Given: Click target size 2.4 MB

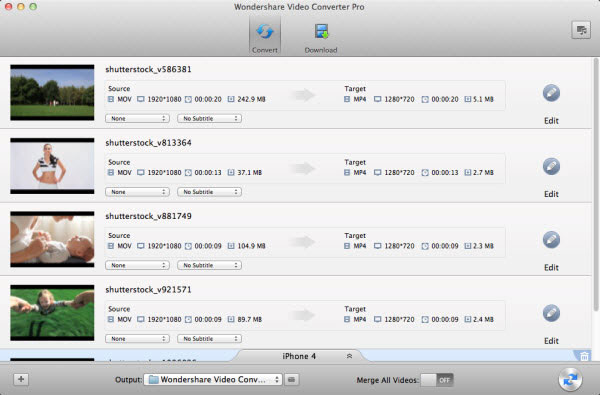Looking at the screenshot, I should pos(483,319).
